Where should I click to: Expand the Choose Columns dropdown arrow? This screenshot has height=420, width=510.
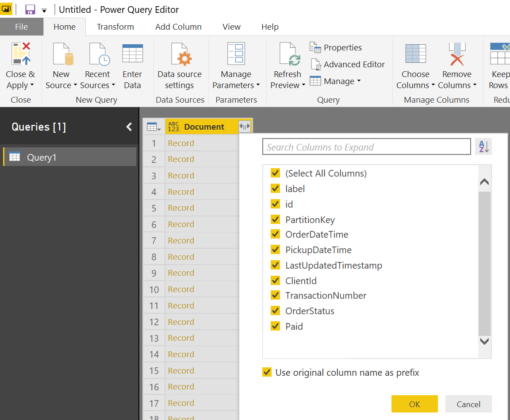click(x=433, y=85)
